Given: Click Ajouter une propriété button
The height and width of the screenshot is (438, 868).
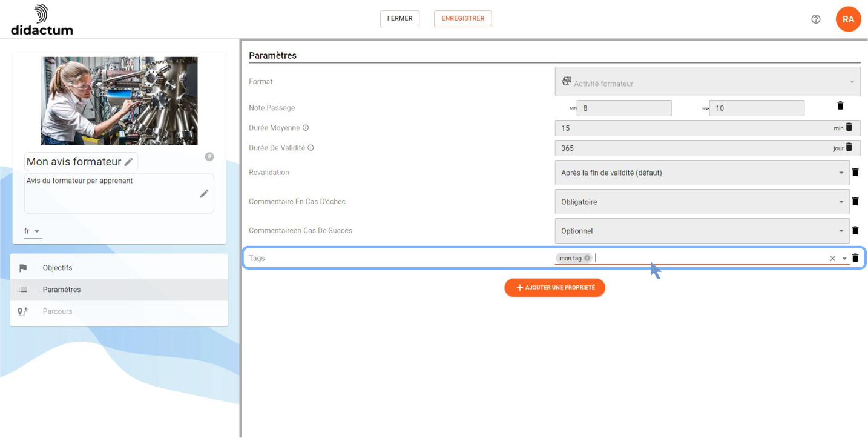Looking at the screenshot, I should pos(554,288).
